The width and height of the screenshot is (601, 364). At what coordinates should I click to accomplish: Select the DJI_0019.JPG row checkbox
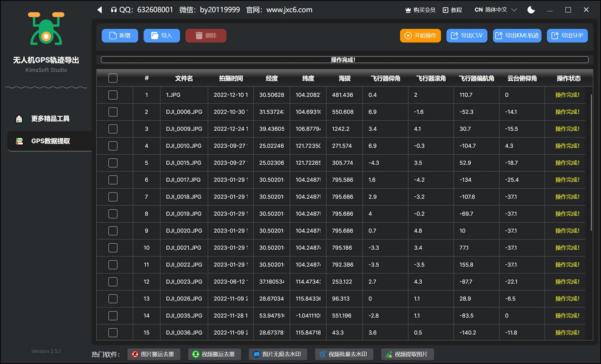coord(113,214)
